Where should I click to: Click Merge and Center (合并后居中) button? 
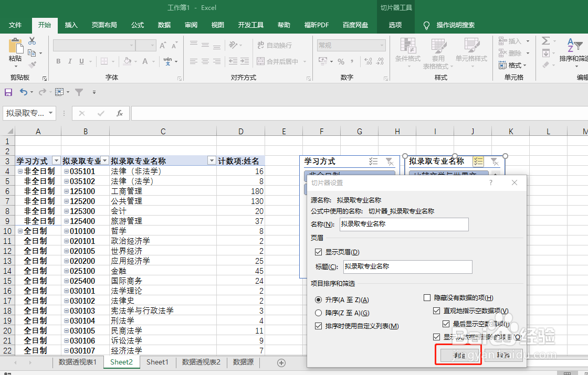click(x=278, y=61)
